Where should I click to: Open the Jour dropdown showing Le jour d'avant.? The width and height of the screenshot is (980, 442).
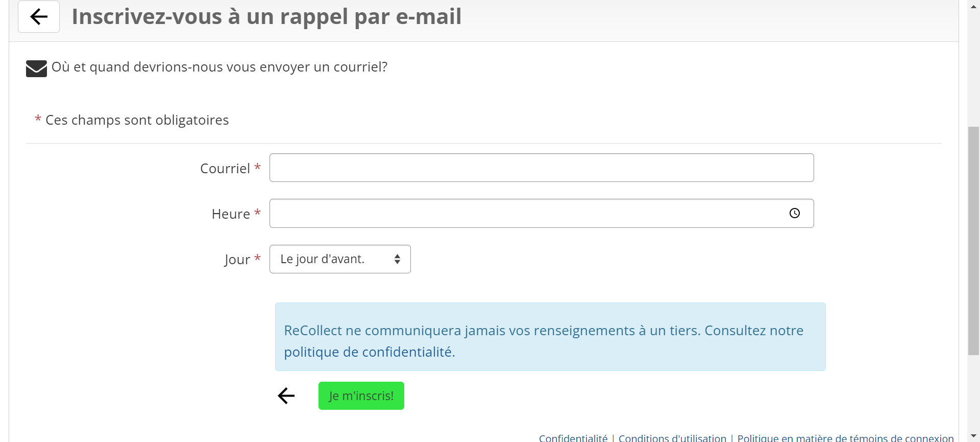(340, 259)
